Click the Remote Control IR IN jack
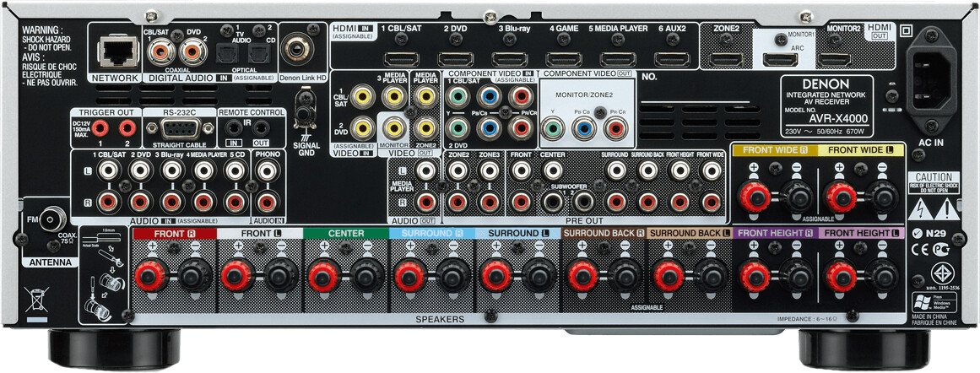The width and height of the screenshot is (980, 373). [x=233, y=128]
